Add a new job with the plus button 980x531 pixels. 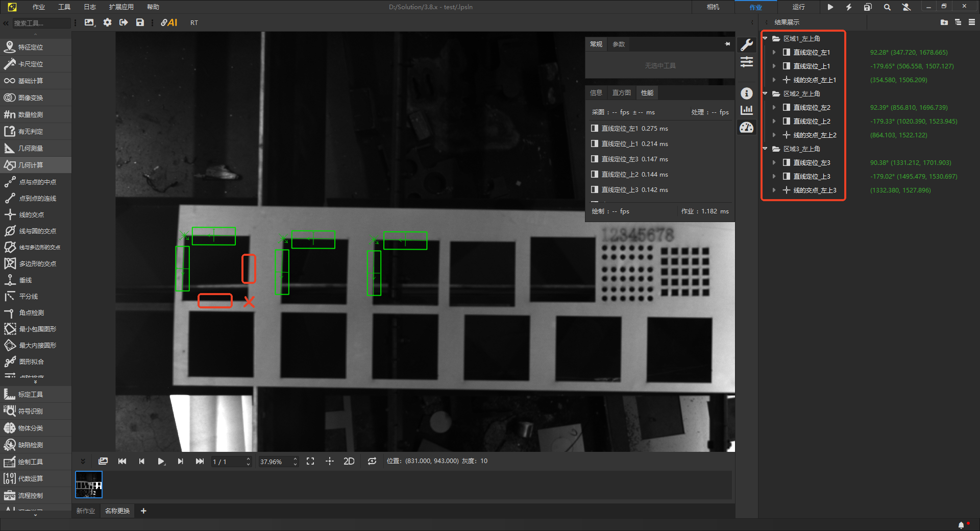143,511
